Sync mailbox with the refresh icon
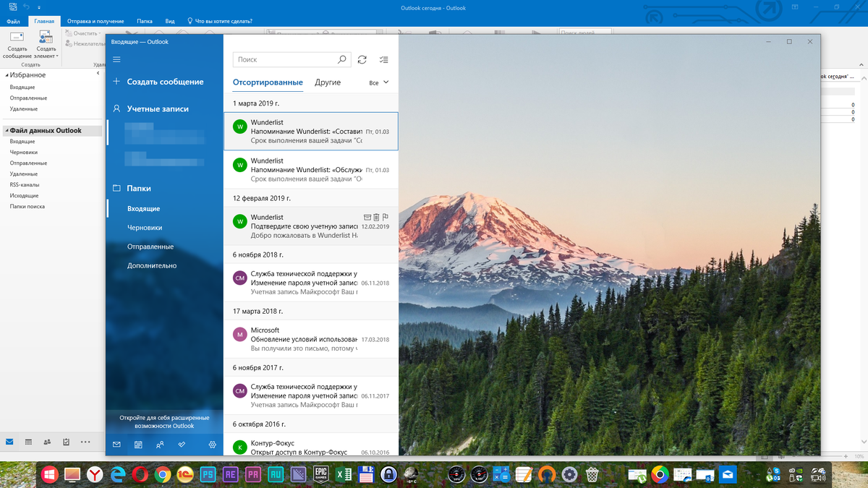868x488 pixels. pos(362,59)
